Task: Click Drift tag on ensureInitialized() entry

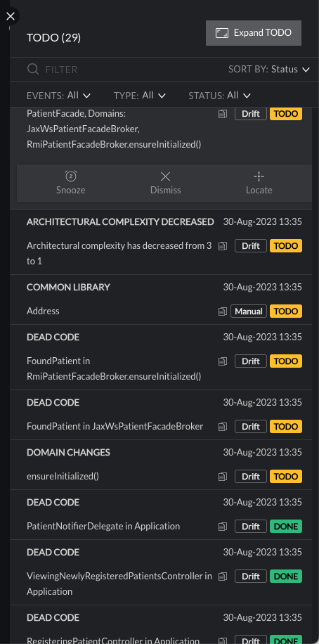Action: pos(250,477)
